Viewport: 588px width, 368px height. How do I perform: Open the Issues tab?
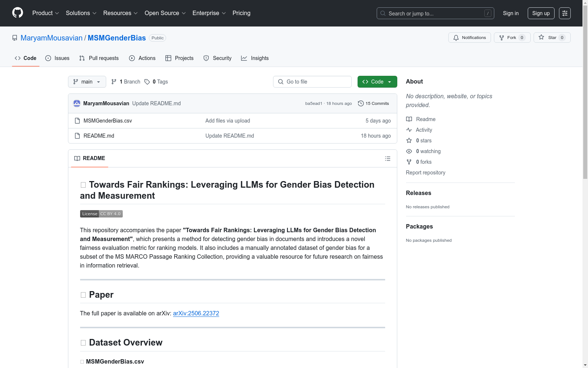[x=57, y=58]
